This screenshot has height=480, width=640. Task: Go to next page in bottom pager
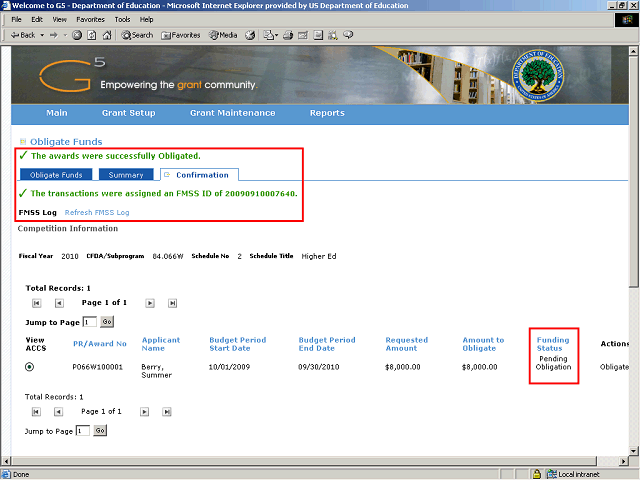tap(144, 412)
